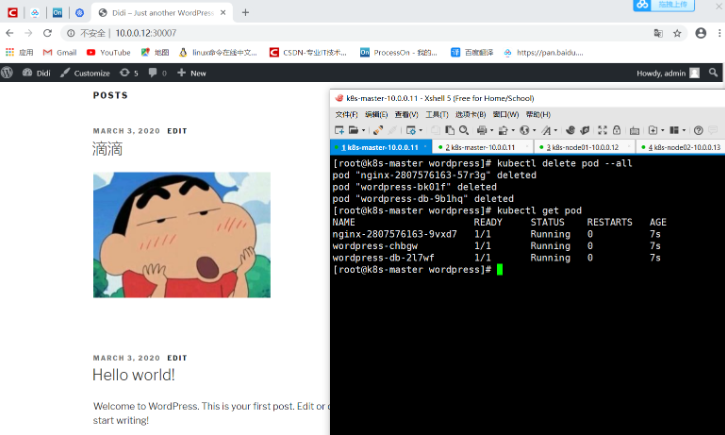Click the Xftp transfer icon in Xshell toolbar
Screen dimensions: 725x435
pyautogui.click(x=585, y=130)
